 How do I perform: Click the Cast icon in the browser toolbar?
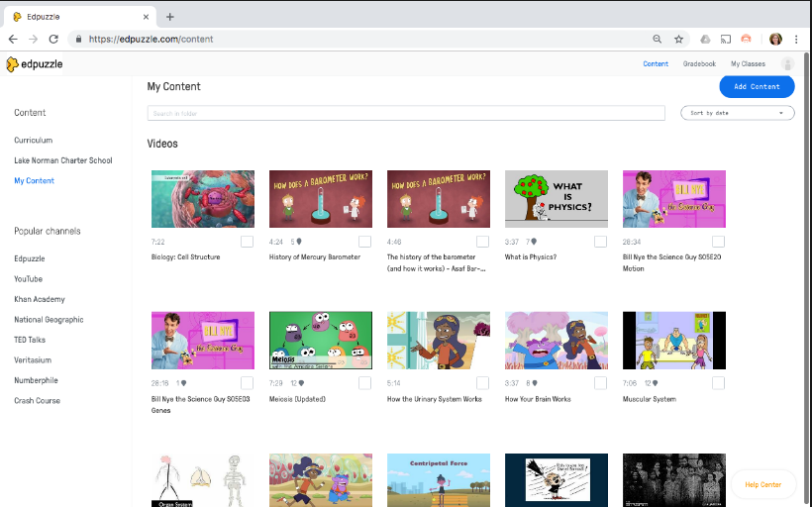coord(726,40)
